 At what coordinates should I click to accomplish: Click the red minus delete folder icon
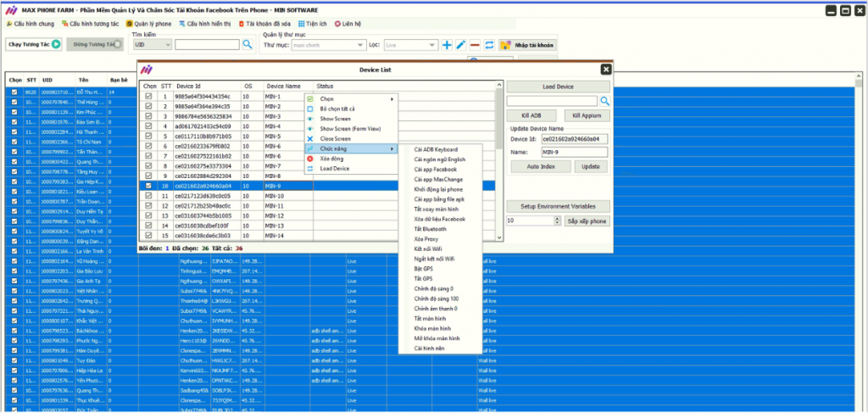point(475,45)
